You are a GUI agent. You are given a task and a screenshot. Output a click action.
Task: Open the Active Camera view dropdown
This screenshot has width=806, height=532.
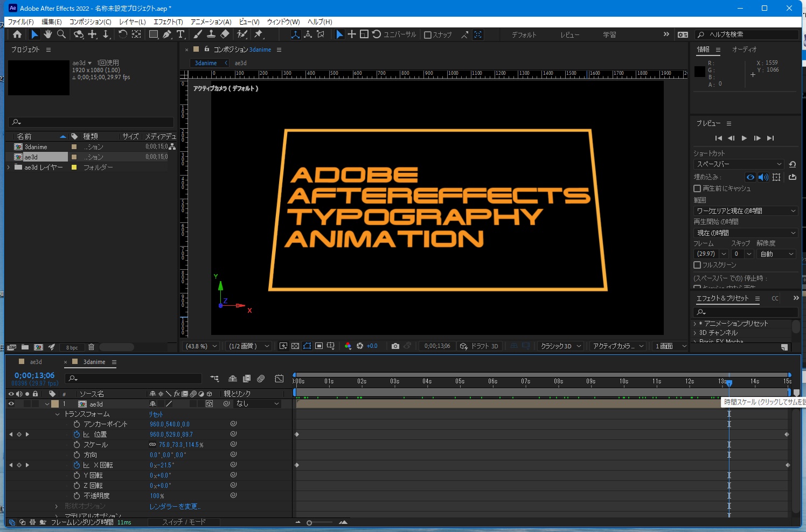pyautogui.click(x=618, y=346)
